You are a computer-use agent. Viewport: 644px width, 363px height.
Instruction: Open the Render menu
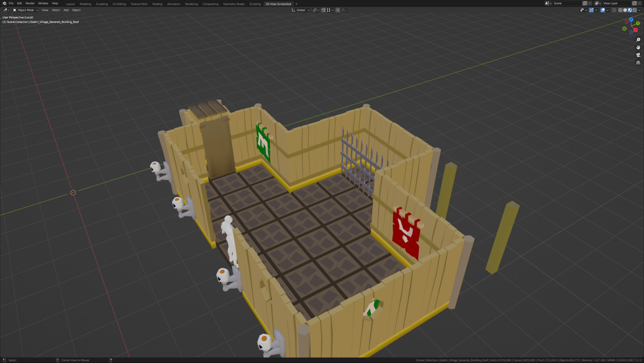[x=30, y=3]
